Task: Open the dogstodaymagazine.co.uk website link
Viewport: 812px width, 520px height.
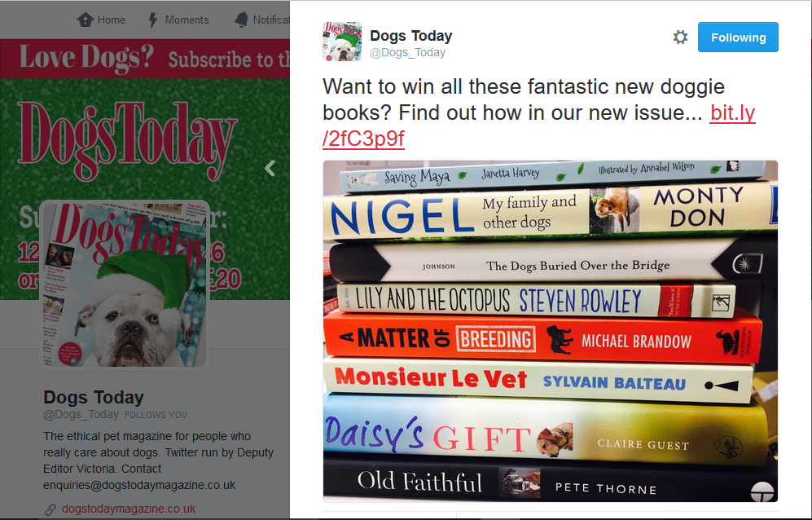Action: click(129, 509)
